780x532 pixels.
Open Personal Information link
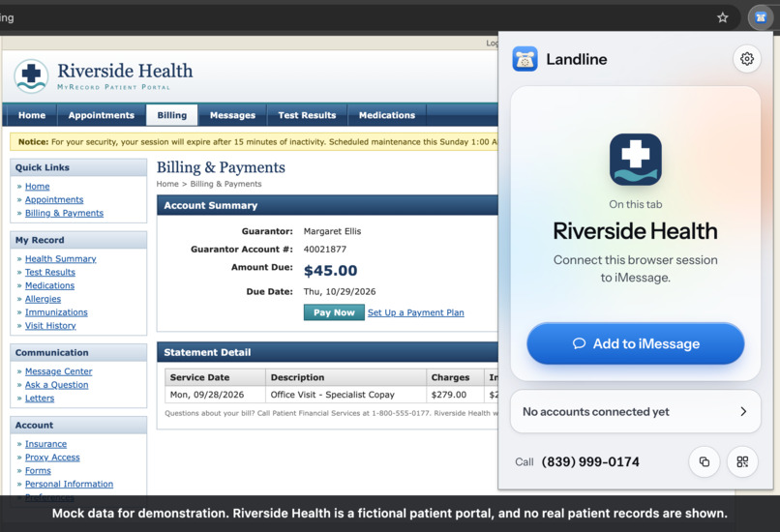(x=69, y=485)
